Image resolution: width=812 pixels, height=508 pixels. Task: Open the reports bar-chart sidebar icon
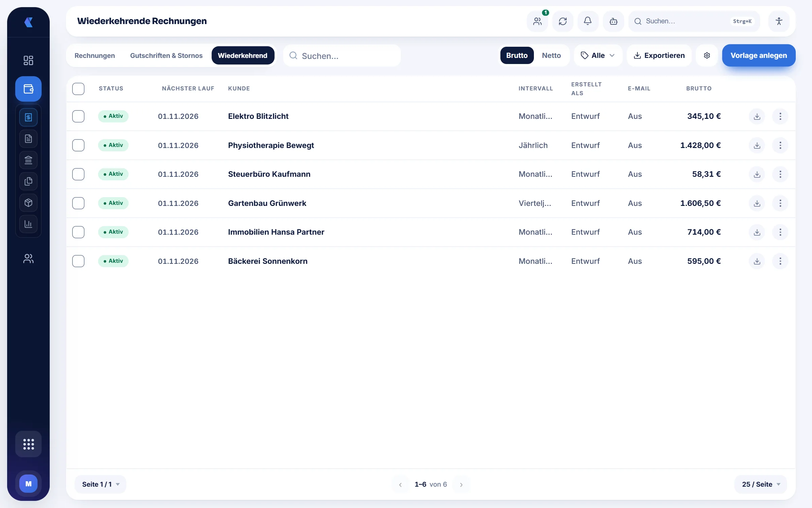tap(28, 224)
